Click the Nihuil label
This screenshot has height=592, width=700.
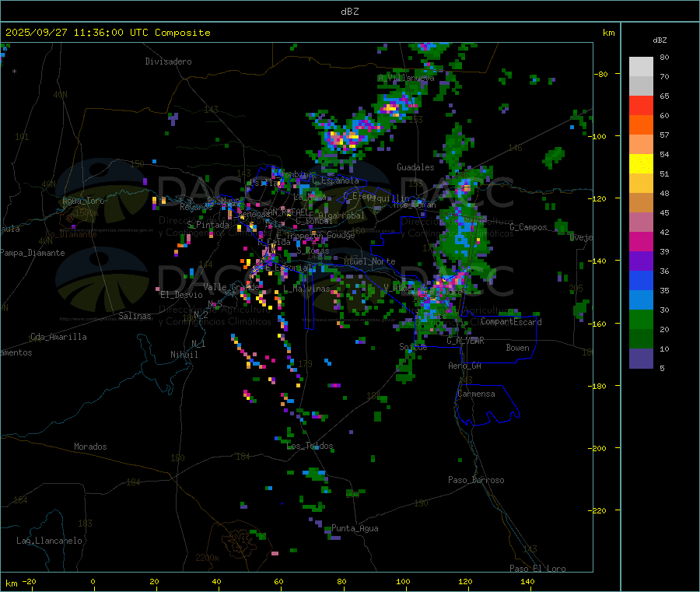184,355
